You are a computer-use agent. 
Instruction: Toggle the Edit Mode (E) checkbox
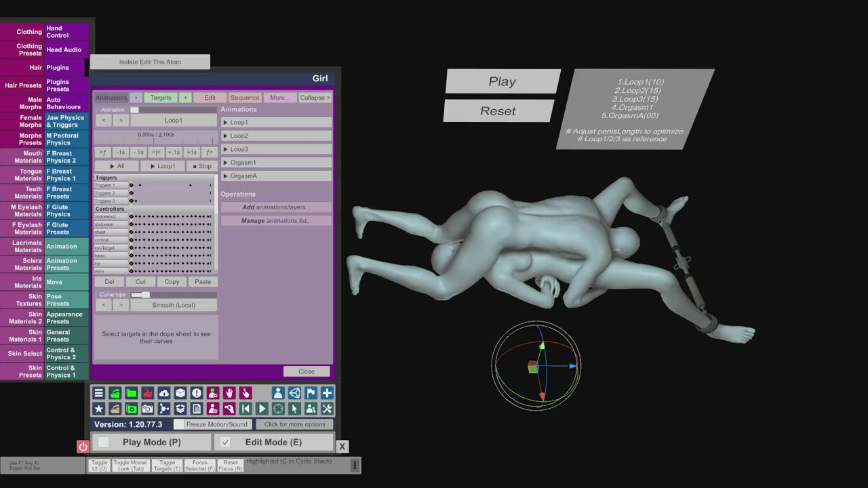point(225,443)
